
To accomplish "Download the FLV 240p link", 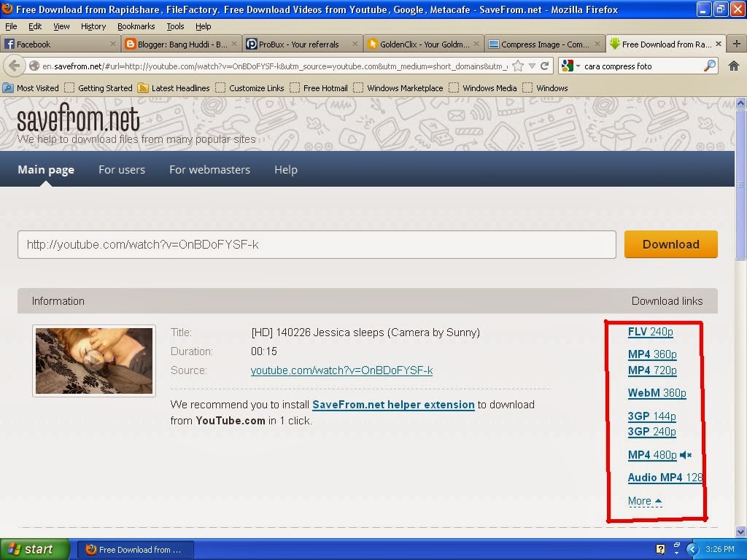I will pos(650,332).
